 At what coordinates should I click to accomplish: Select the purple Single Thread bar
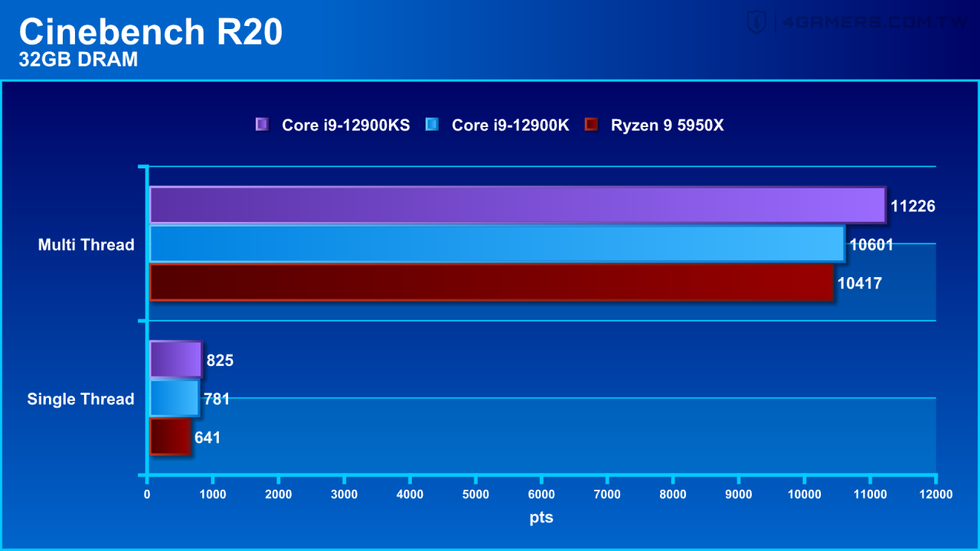(x=175, y=360)
